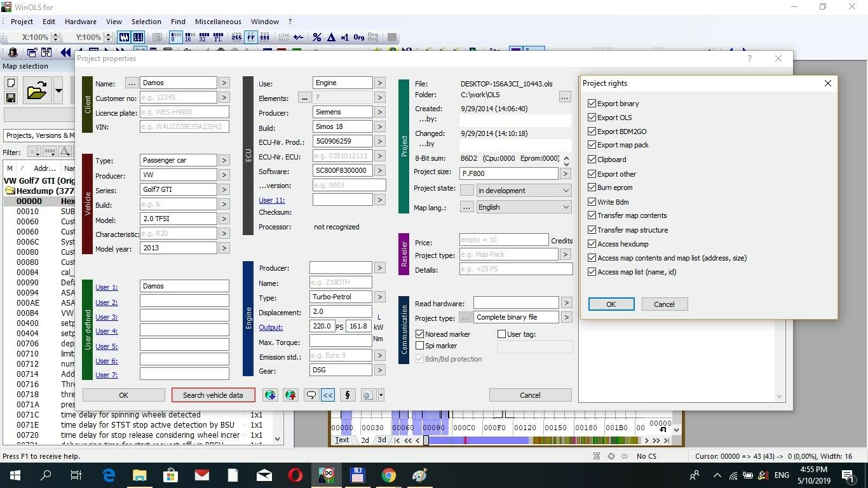Screen dimensions: 868x488
Task: Click Cancel in Project rights dialog
Action: pos(665,304)
